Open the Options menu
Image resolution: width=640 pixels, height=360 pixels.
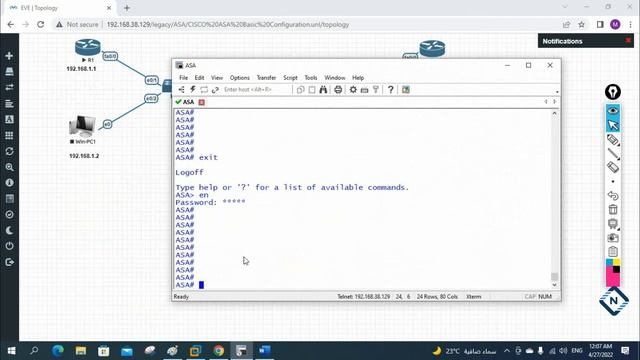coord(240,78)
